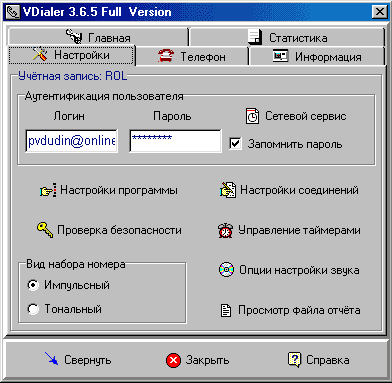Click the VDialer title bar phone icon

(12, 12)
